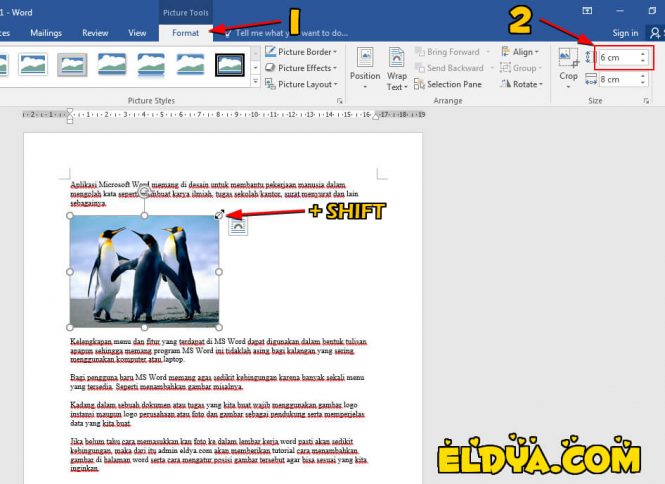This screenshot has width=665, height=484.
Task: Apply the selected black double frame picture style
Action: pos(229,64)
